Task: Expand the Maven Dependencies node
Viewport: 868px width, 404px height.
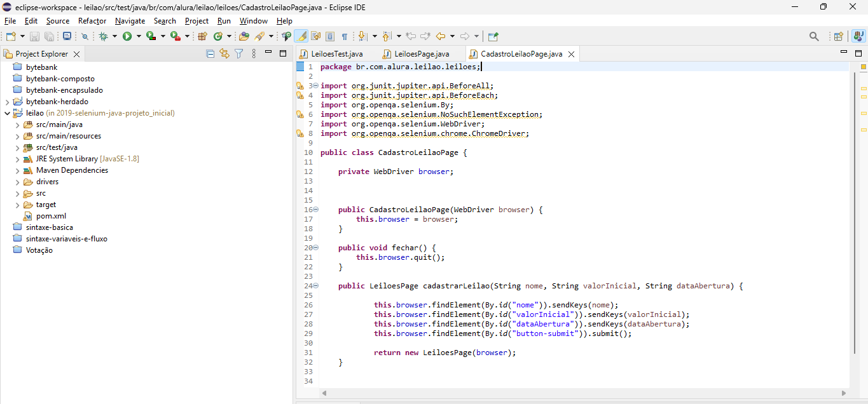Action: pyautogui.click(x=17, y=170)
